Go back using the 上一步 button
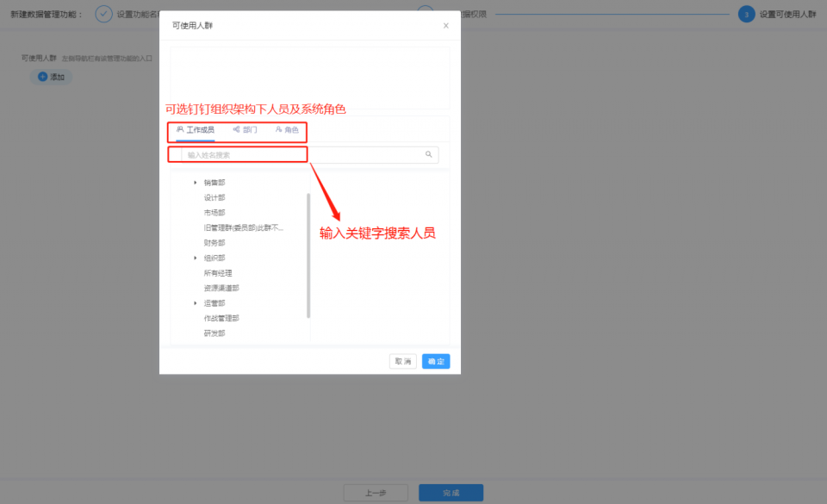The height and width of the screenshot is (504, 827). point(376,492)
